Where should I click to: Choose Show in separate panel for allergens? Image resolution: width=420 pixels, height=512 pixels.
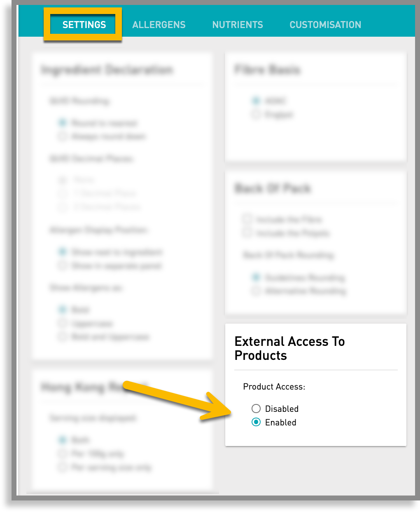(62, 266)
